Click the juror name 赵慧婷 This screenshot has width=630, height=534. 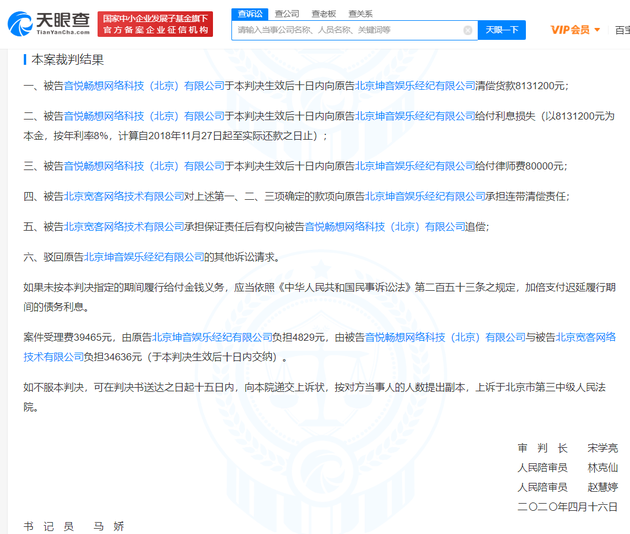pos(603,487)
